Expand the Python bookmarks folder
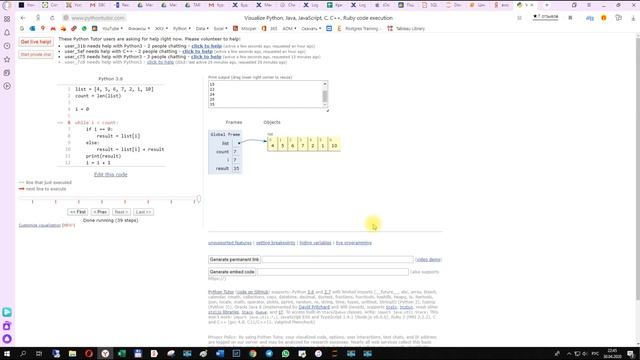The width and height of the screenshot is (640, 360). [x=182, y=29]
